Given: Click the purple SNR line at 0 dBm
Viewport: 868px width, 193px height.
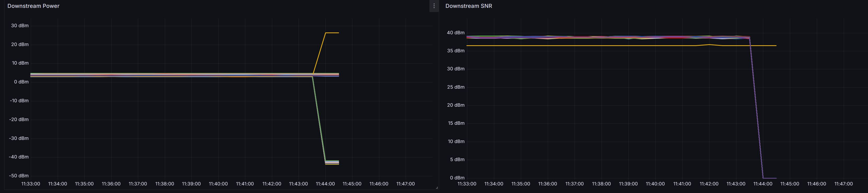Looking at the screenshot, I should point(770,178).
